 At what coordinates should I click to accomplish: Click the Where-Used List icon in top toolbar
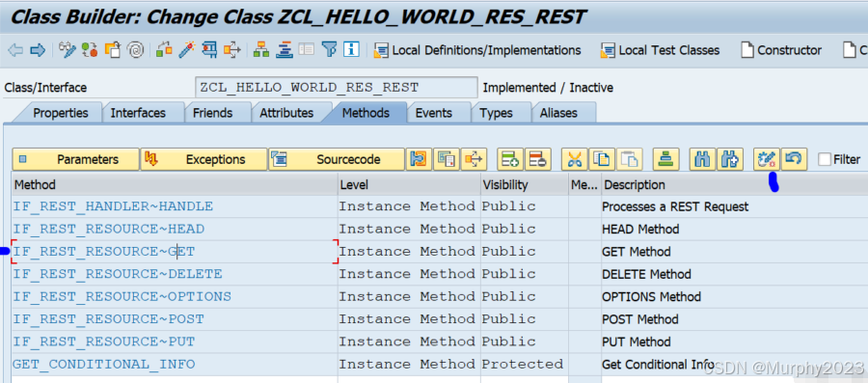pos(231,50)
